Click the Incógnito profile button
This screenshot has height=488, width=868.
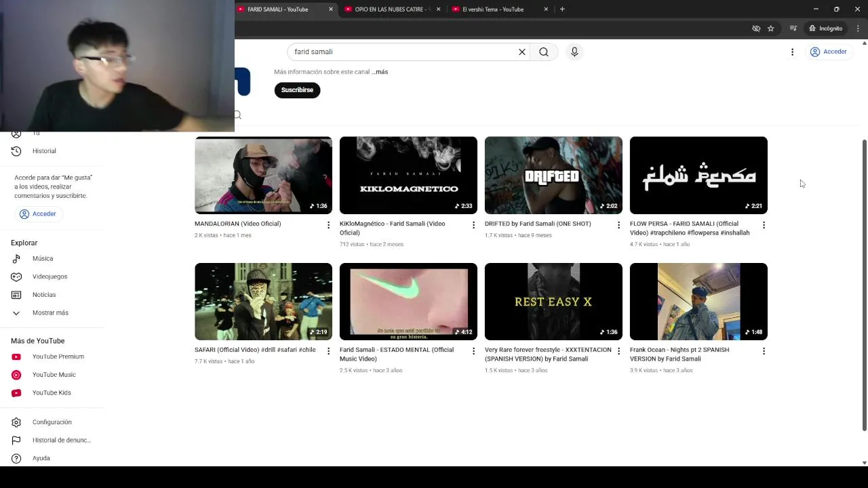click(825, 28)
